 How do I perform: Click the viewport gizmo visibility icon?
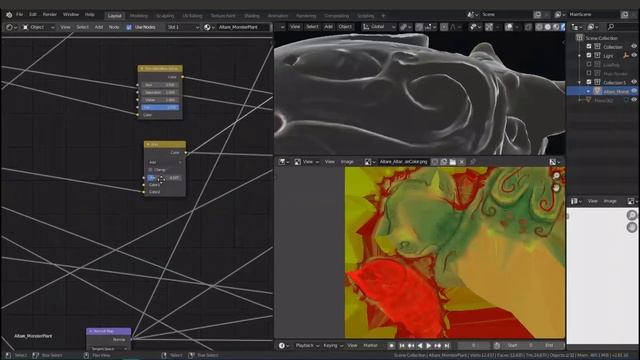click(x=489, y=27)
